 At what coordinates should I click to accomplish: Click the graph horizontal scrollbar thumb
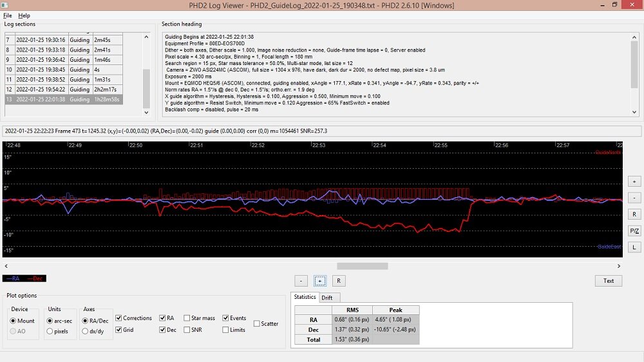[362, 266]
